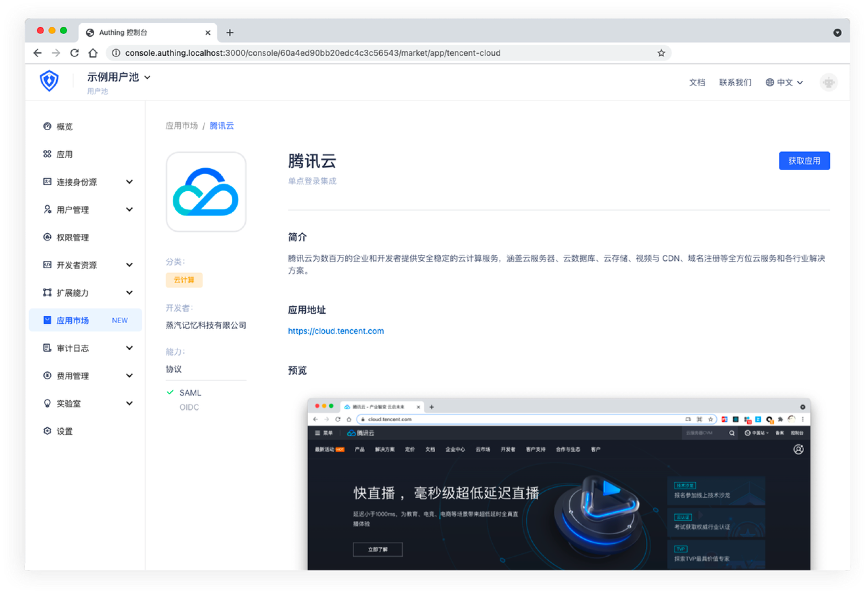Click the browser home icon

(x=93, y=53)
